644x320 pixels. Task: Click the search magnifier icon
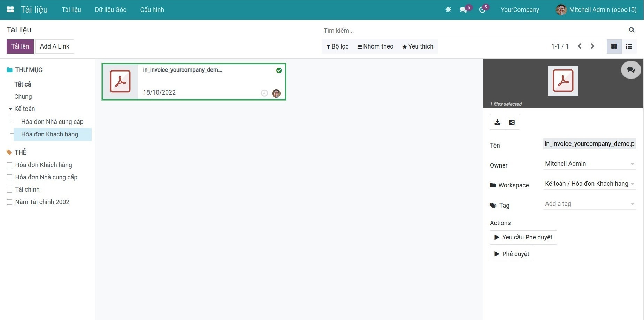(x=631, y=30)
